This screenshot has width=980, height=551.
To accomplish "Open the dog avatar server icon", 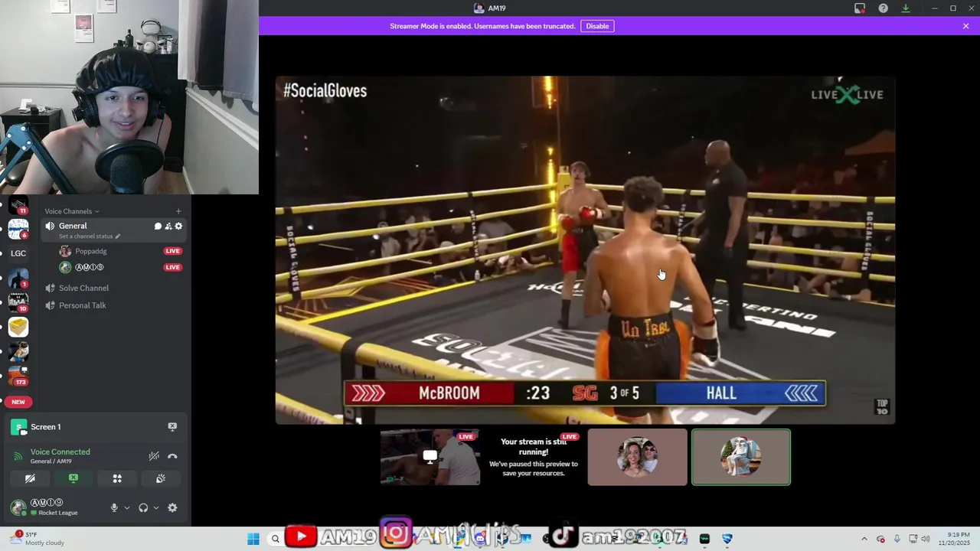I will point(18,351).
